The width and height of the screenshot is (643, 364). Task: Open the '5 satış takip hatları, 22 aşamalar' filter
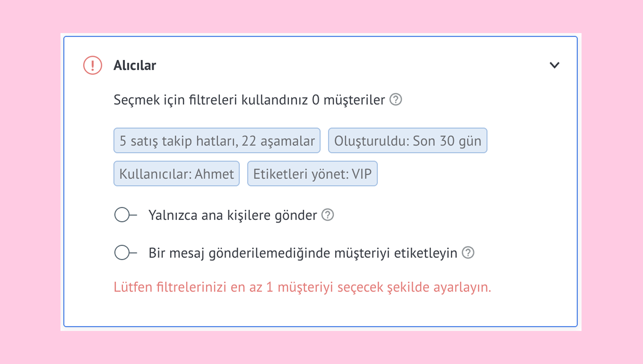[x=217, y=140]
